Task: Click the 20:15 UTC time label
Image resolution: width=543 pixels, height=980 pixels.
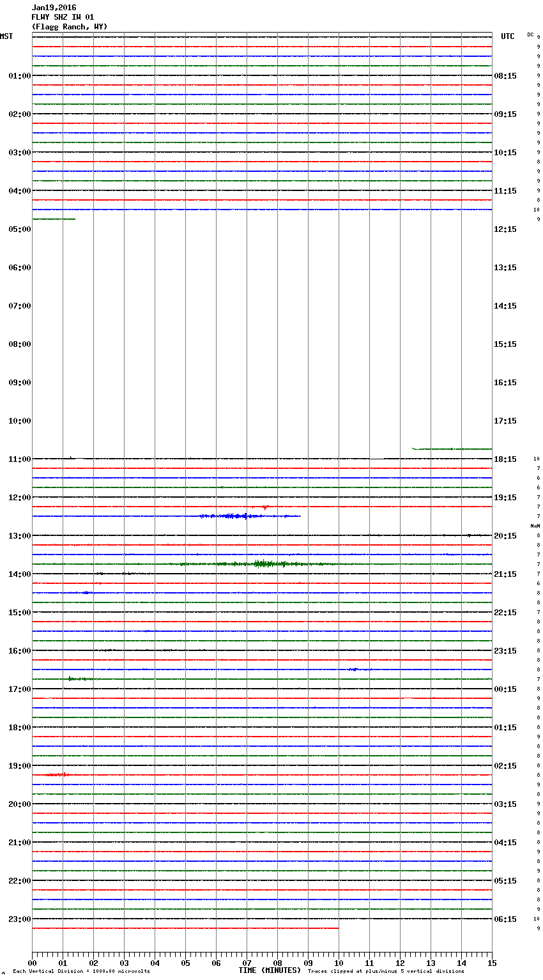Action: click(505, 536)
